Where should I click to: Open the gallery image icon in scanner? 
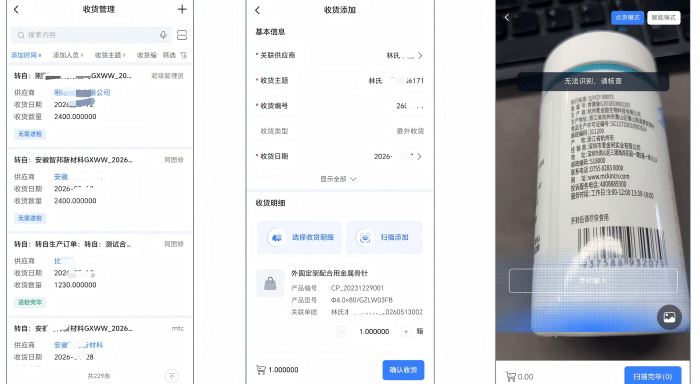(x=669, y=317)
